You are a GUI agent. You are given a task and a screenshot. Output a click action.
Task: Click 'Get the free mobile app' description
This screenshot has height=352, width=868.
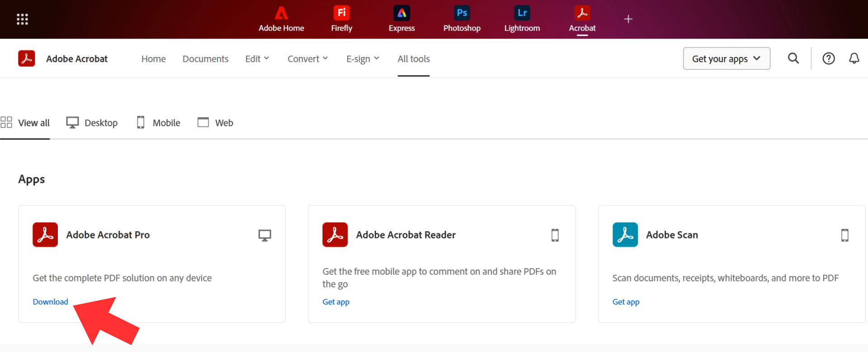tap(439, 278)
